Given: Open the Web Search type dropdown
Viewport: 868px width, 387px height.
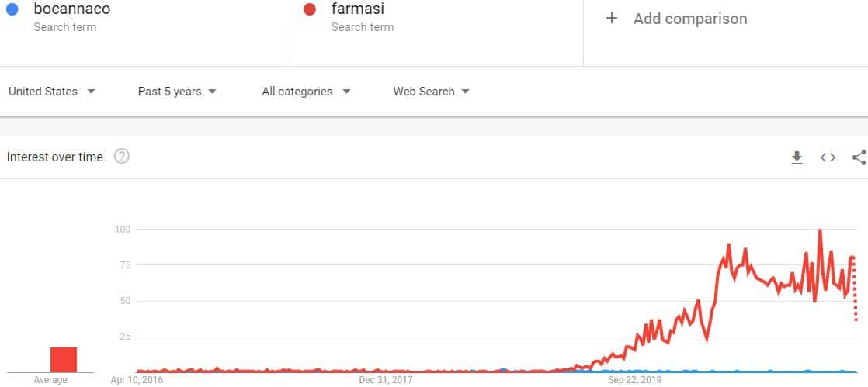Looking at the screenshot, I should pyautogui.click(x=431, y=92).
